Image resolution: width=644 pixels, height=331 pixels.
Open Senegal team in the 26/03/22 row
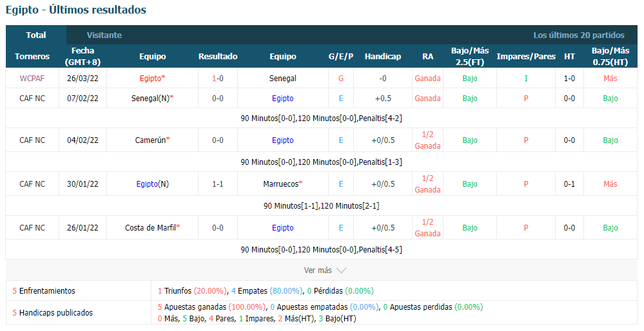[282, 78]
